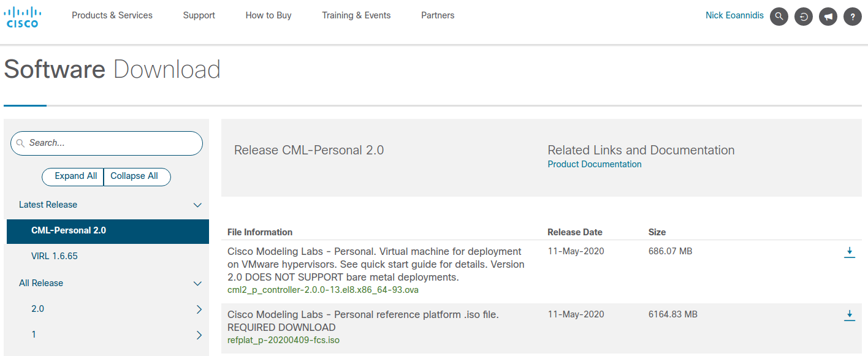Click the magnifier inside the Search field

21,143
